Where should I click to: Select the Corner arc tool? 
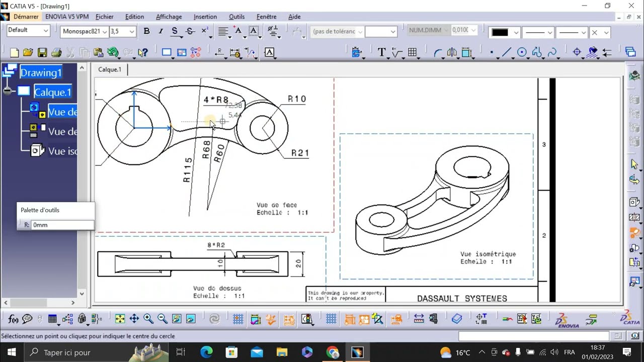[438, 52]
